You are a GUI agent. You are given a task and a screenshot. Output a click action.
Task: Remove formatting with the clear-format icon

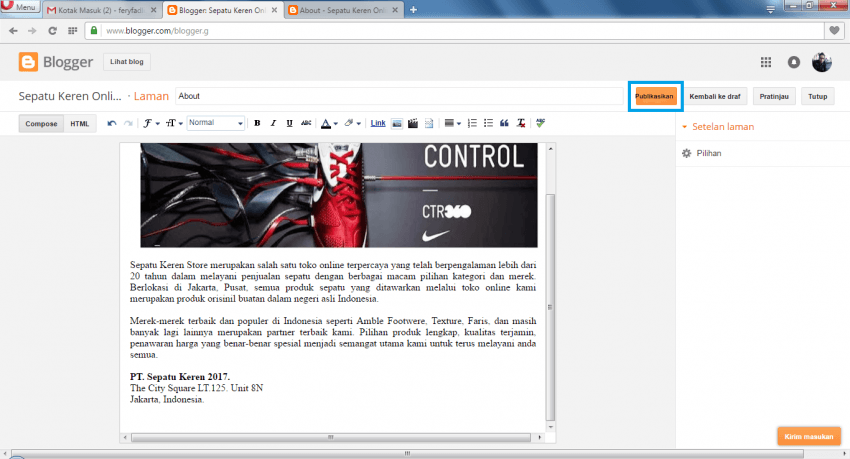click(x=521, y=123)
